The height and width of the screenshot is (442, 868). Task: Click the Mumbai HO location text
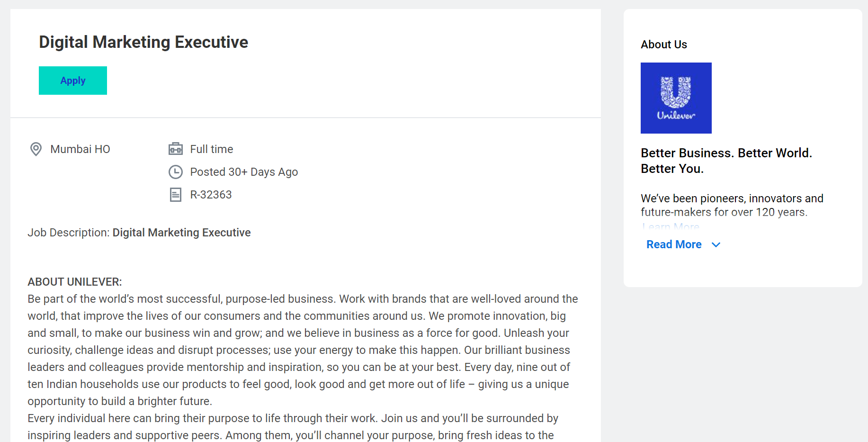80,149
